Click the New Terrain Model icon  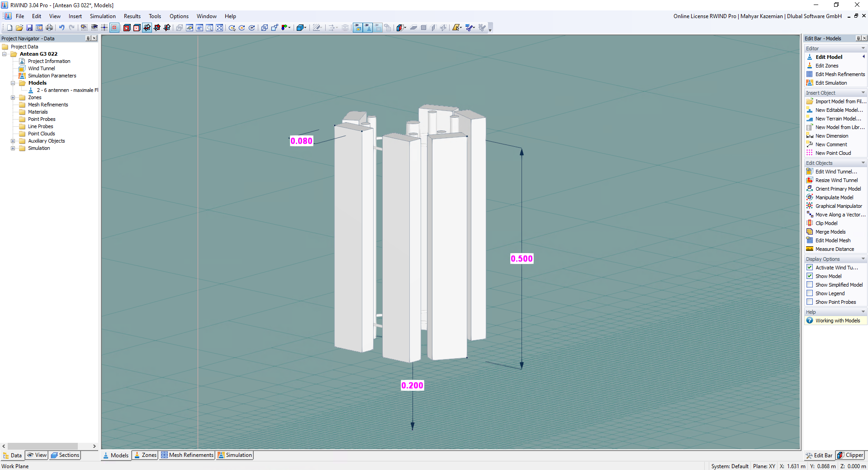pos(810,119)
